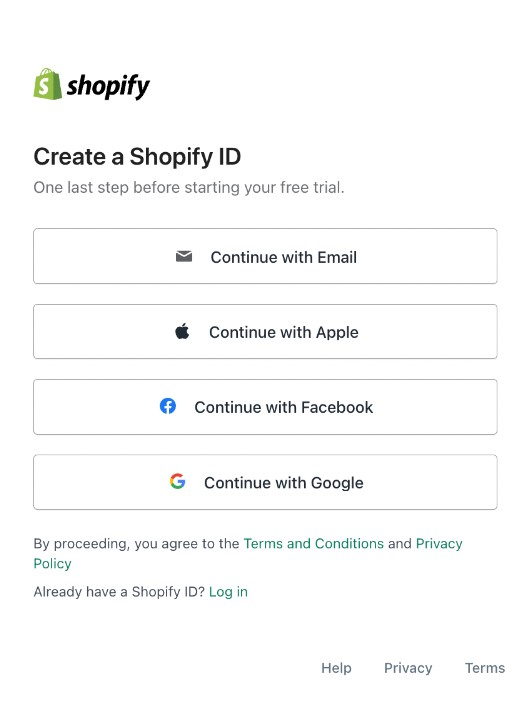Viewport: 531px width, 707px height.
Task: Open the footer Terms link
Action: (485, 668)
